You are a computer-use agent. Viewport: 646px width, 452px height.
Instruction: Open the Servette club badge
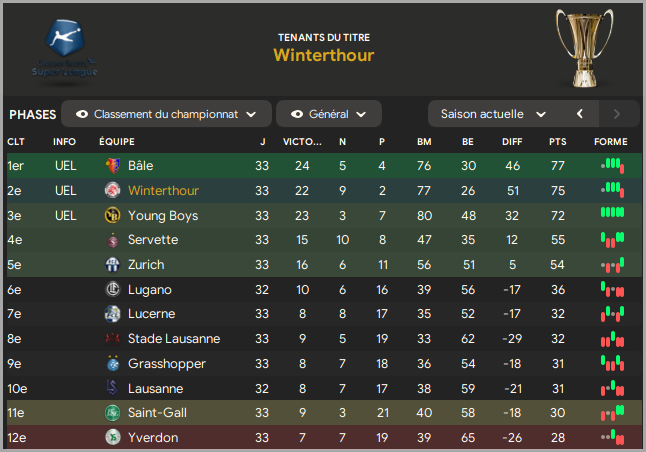pyautogui.click(x=112, y=240)
